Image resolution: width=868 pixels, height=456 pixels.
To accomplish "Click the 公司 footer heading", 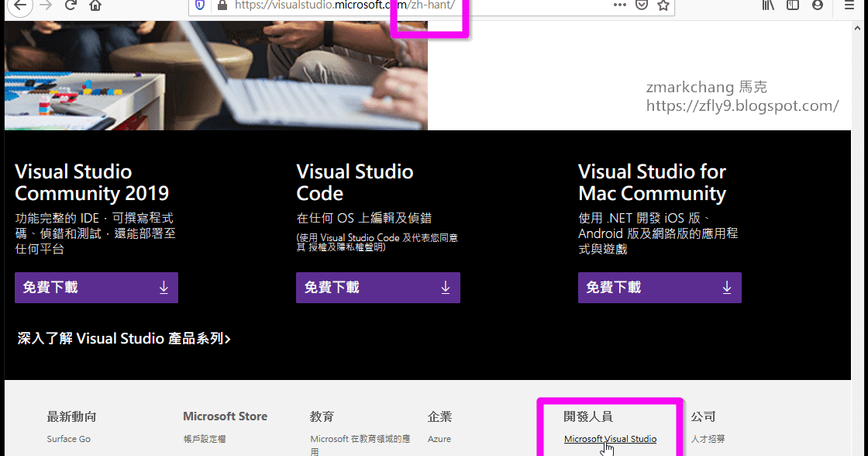I will [703, 416].
